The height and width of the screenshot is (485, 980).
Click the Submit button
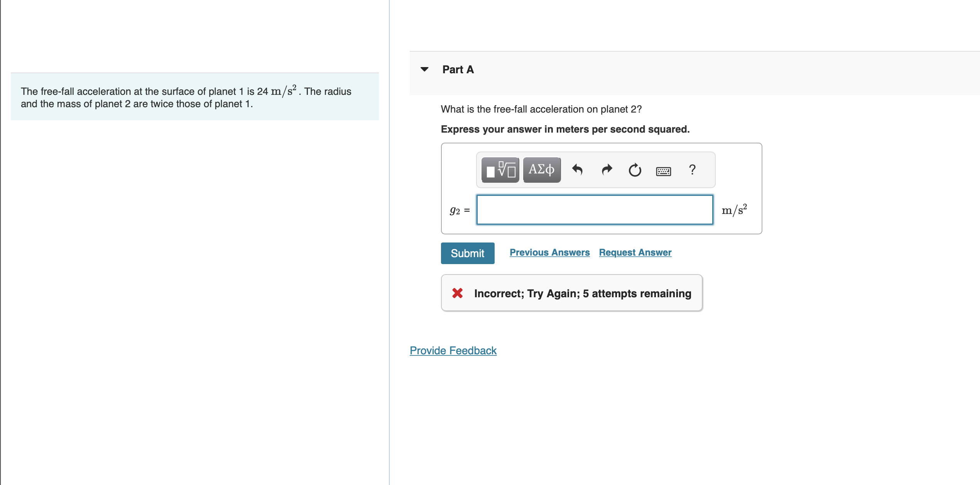(x=467, y=253)
